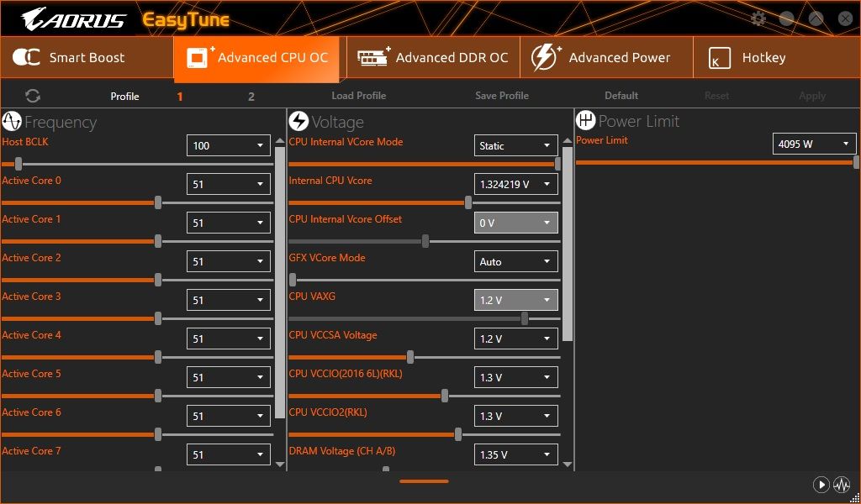Screen dimensions: 861x504
Task: Open the settings gear icon
Action: point(758,19)
